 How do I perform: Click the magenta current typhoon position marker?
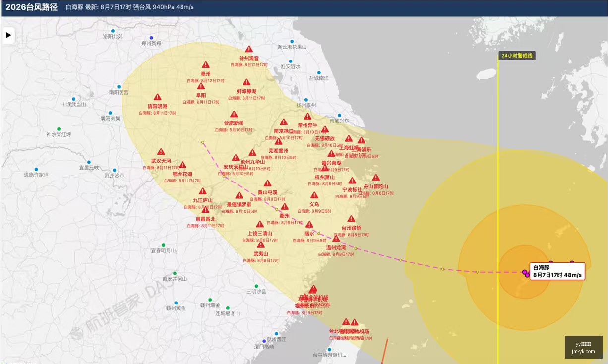526,273
